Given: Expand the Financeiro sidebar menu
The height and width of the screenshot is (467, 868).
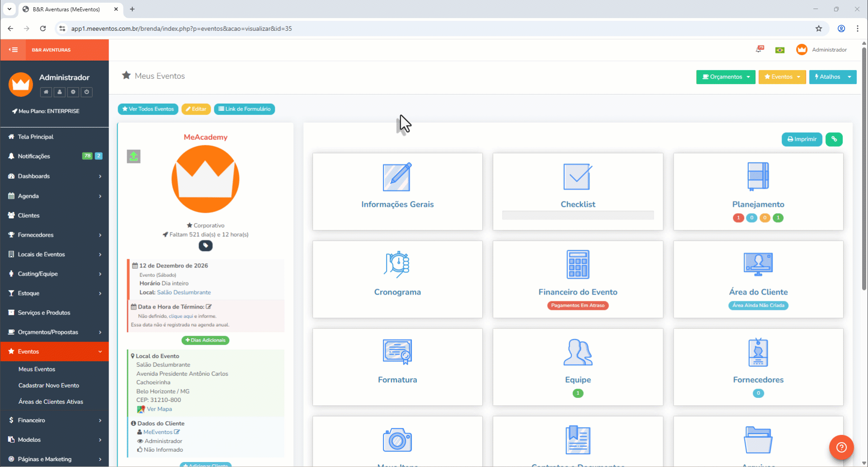Looking at the screenshot, I should tap(54, 420).
